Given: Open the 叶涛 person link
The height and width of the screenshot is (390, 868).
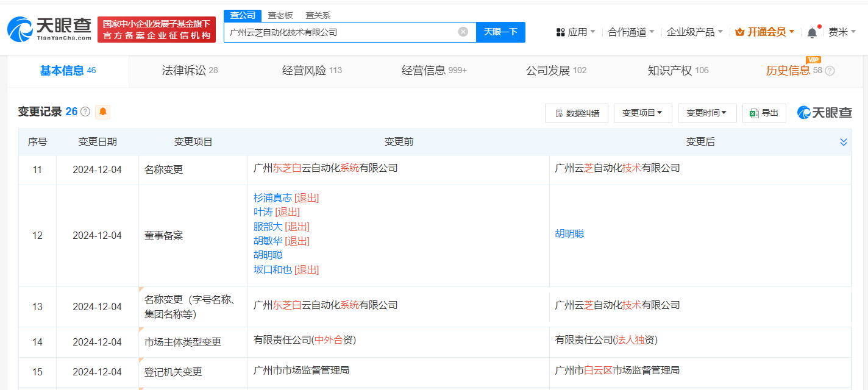Looking at the screenshot, I should 263,212.
